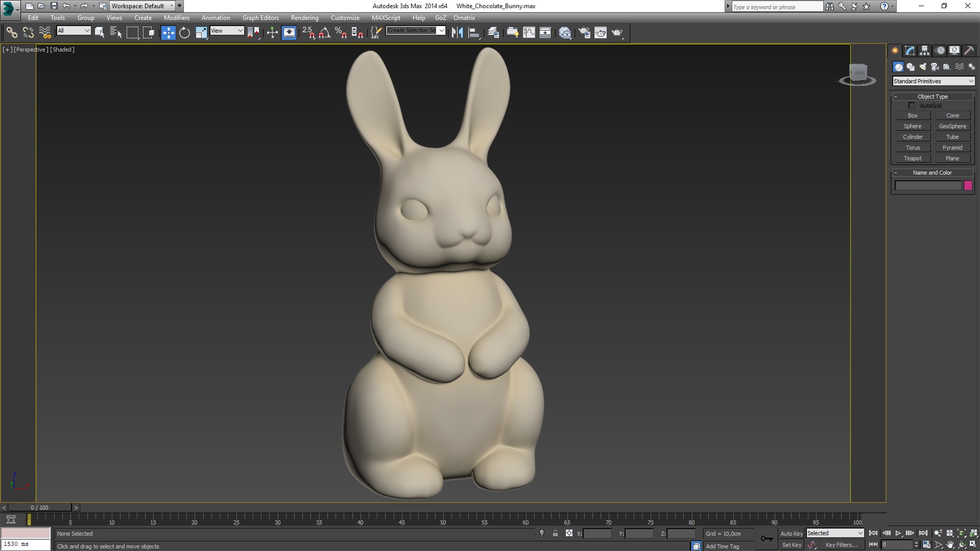Select the Lights category icon

click(x=923, y=67)
